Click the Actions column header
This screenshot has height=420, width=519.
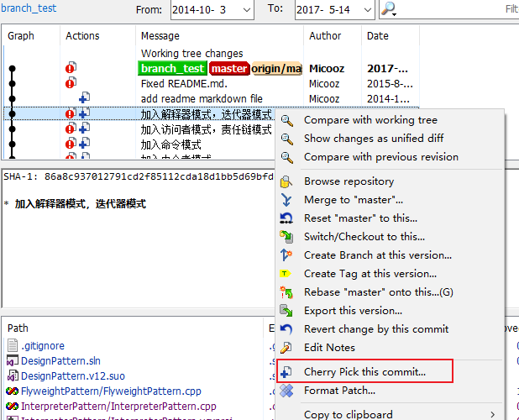tap(82, 36)
